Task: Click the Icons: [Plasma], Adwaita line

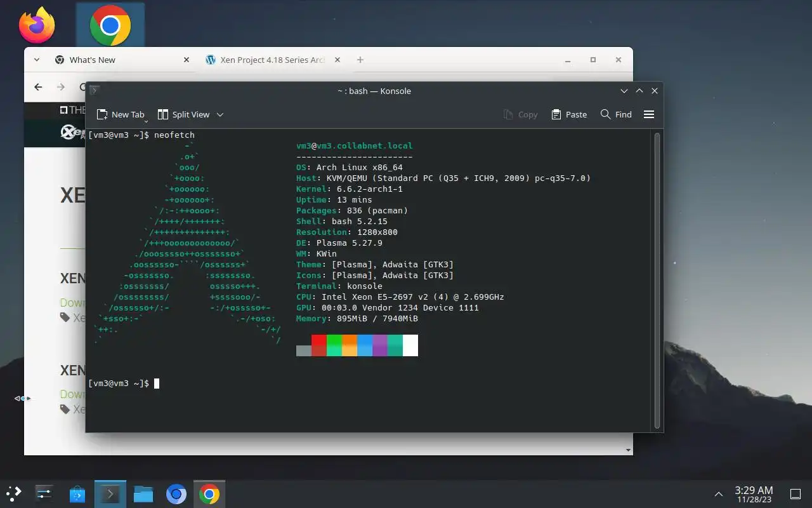Action: point(375,276)
